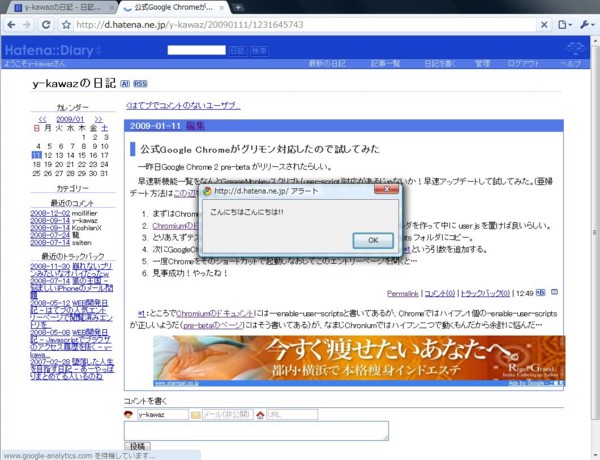The image size is (600, 460).
Task: Click the browser back arrow
Action: [11, 25]
